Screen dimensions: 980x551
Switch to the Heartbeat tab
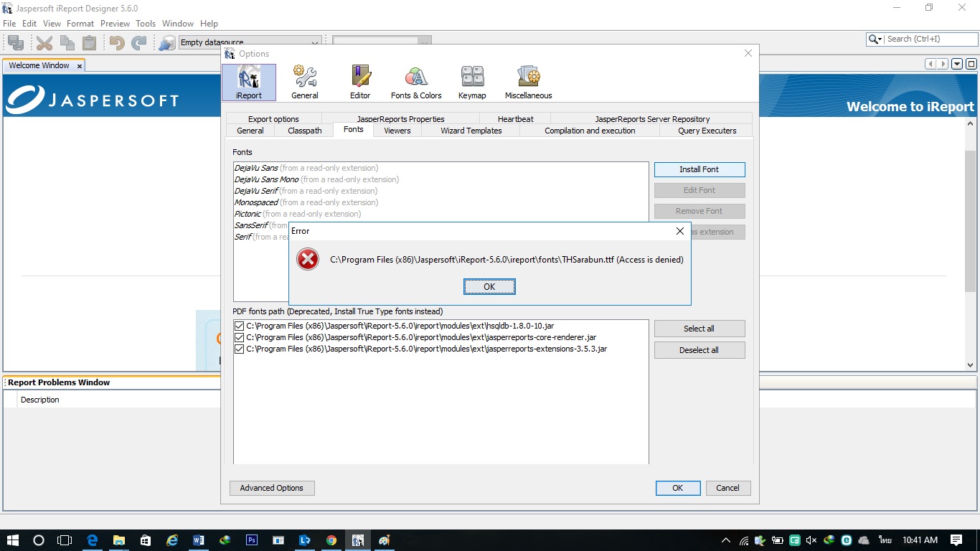pos(516,119)
